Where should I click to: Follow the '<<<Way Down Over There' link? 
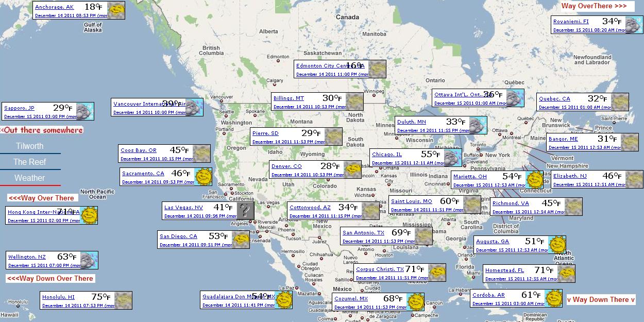coord(50,279)
